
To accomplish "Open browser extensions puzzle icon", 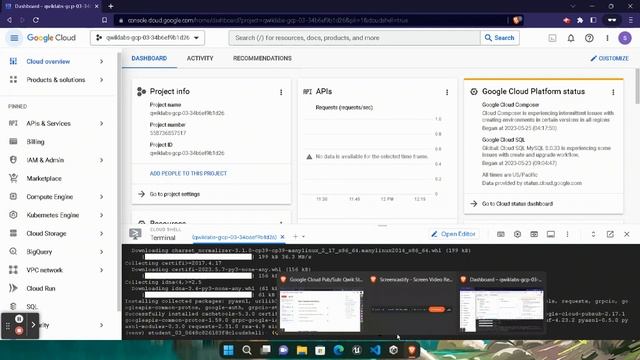I will click(580, 20).
